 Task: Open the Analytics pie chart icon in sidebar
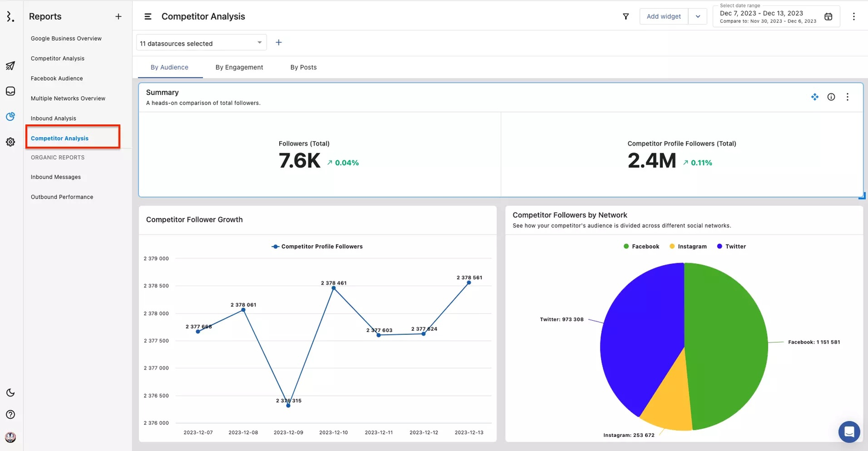point(9,116)
